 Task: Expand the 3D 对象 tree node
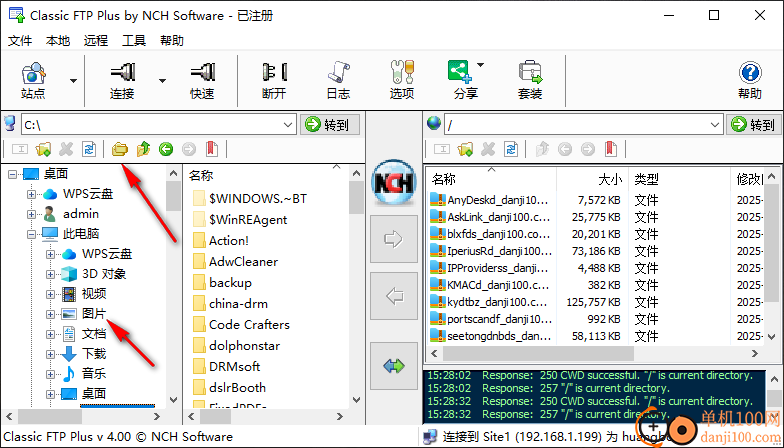pos(50,274)
